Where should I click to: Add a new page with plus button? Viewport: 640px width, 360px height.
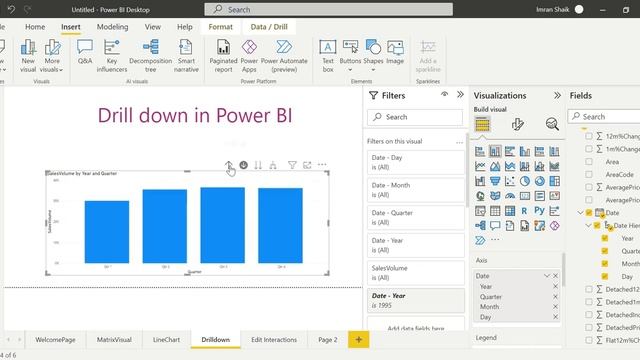pos(358,340)
